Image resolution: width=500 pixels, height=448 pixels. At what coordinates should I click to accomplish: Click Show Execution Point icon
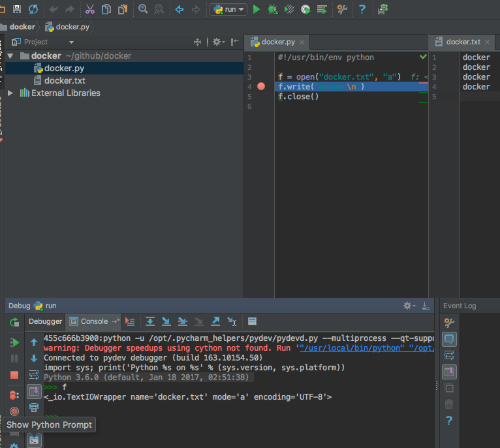[x=130, y=321]
